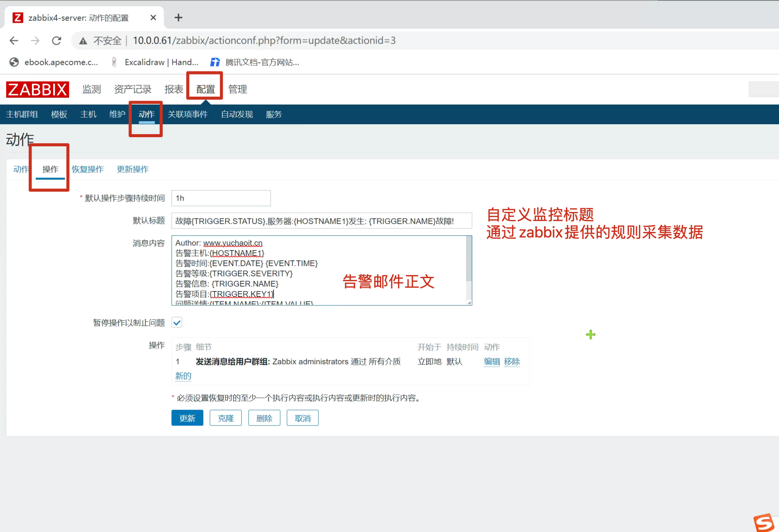This screenshot has height=532, width=779.
Task: Open a new browser tab
Action: [x=178, y=17]
